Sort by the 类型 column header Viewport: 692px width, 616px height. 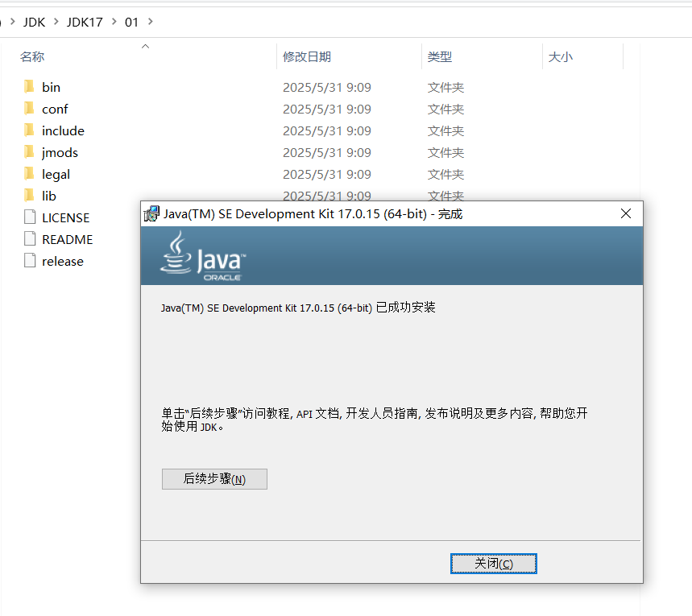tap(440, 57)
